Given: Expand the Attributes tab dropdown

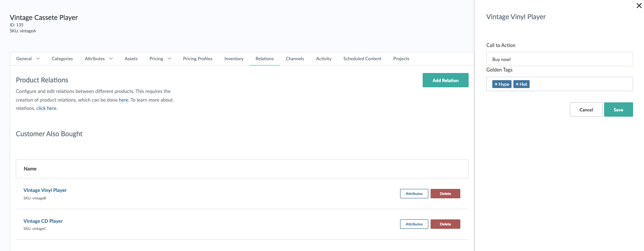Looking at the screenshot, I should point(111,59).
